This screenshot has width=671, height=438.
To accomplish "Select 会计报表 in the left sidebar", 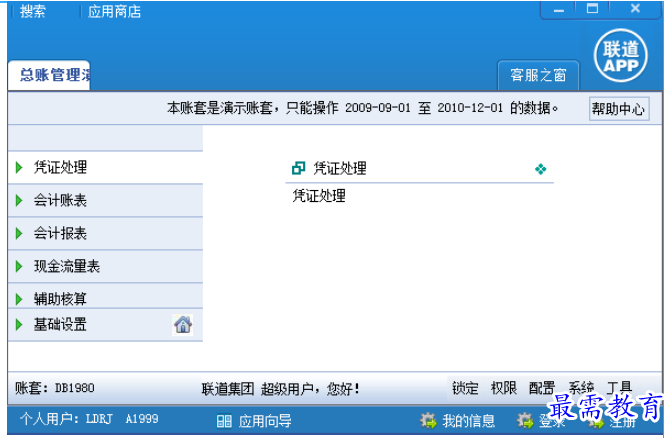I will click(105, 234).
